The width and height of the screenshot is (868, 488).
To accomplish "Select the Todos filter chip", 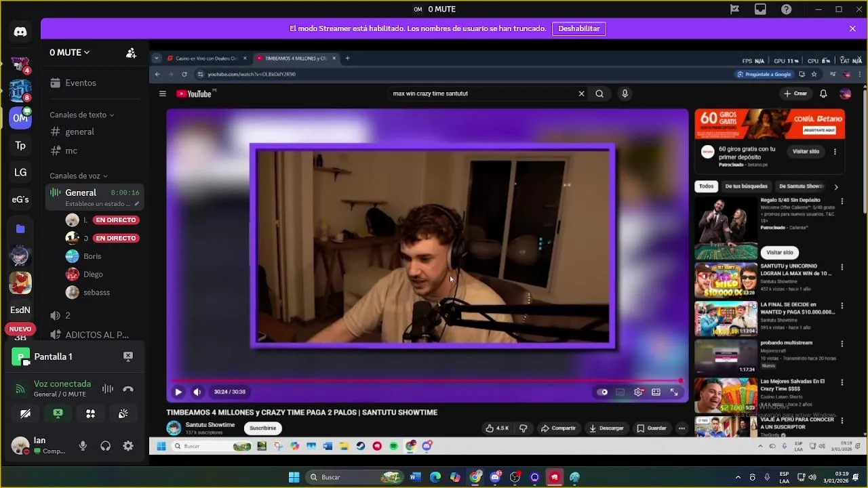I will (707, 186).
